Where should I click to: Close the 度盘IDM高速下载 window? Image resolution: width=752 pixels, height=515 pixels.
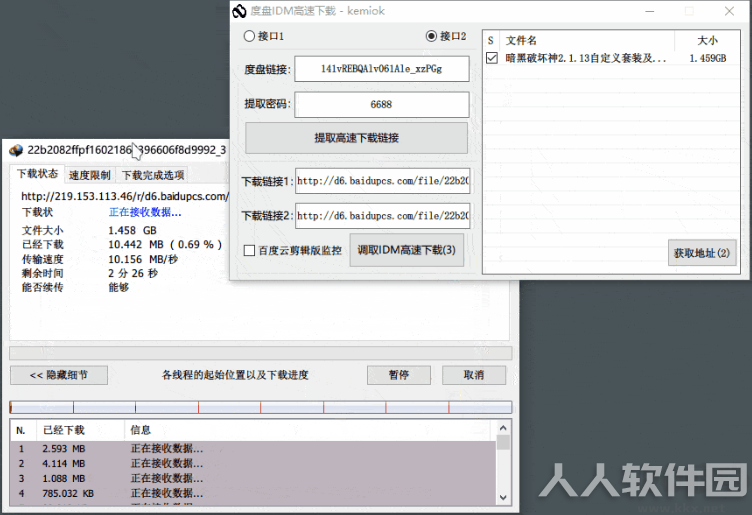tap(729, 11)
